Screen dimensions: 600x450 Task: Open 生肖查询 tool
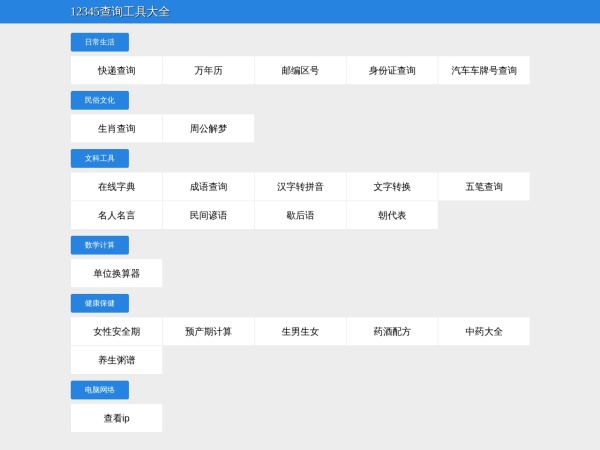[x=116, y=129]
